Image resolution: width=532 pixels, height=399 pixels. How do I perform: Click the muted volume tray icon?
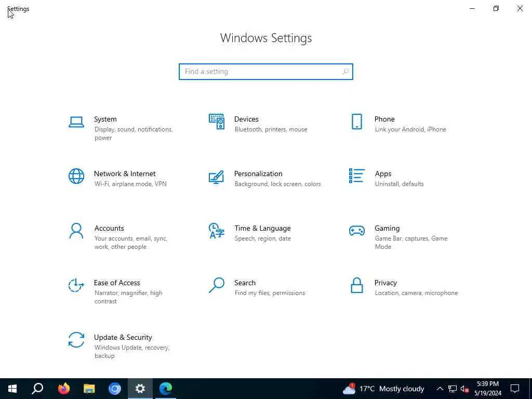point(464,389)
